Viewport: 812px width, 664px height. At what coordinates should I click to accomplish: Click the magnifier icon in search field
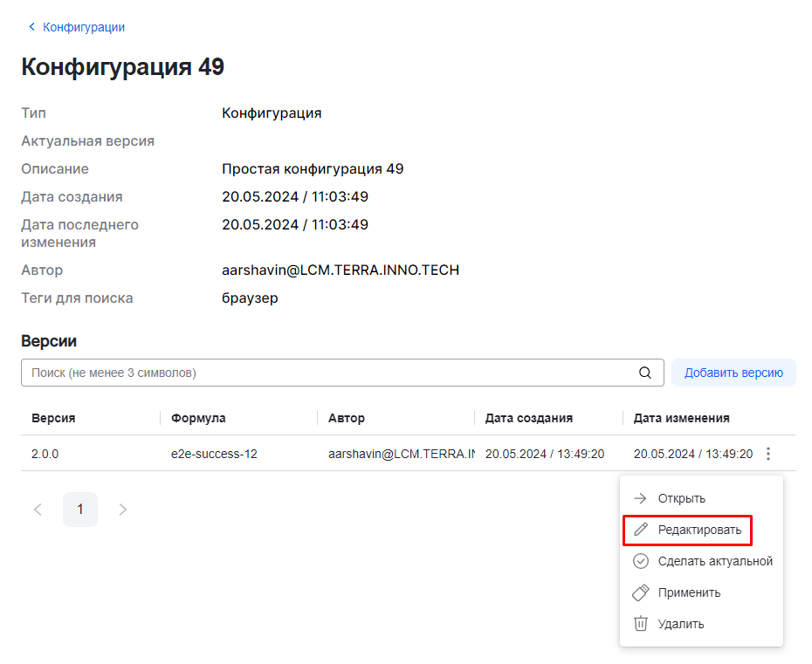645,373
